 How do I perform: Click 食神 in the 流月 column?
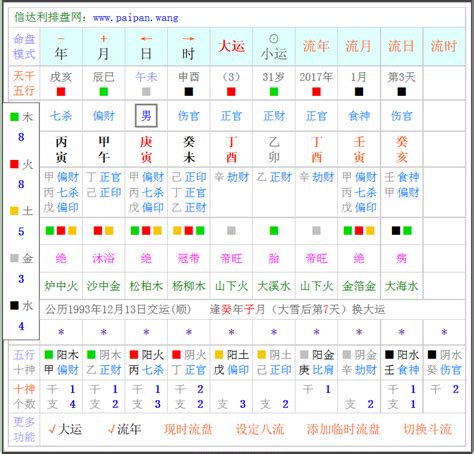click(x=359, y=116)
